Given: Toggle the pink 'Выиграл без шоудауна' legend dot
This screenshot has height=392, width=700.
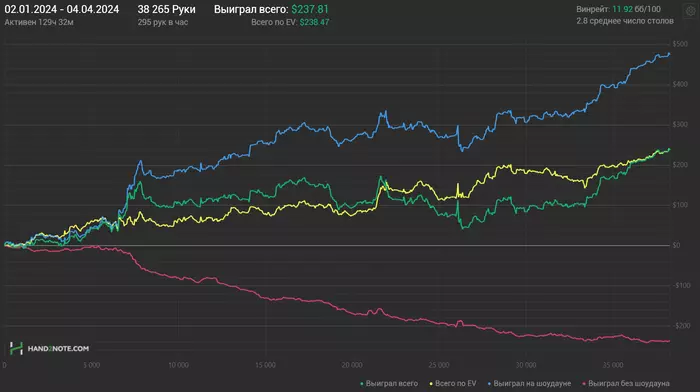Looking at the screenshot, I should (x=584, y=384).
